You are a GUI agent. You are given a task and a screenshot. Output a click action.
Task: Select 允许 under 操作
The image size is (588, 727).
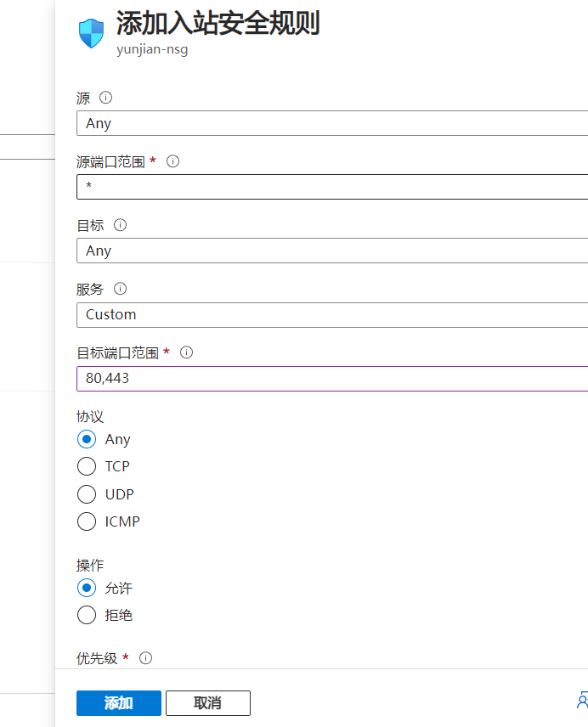87,588
